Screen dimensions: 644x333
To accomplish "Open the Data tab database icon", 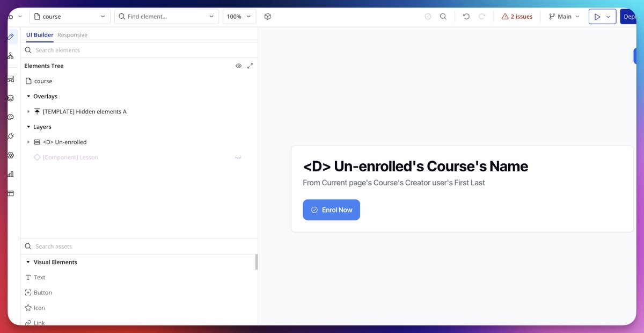I will click(11, 98).
